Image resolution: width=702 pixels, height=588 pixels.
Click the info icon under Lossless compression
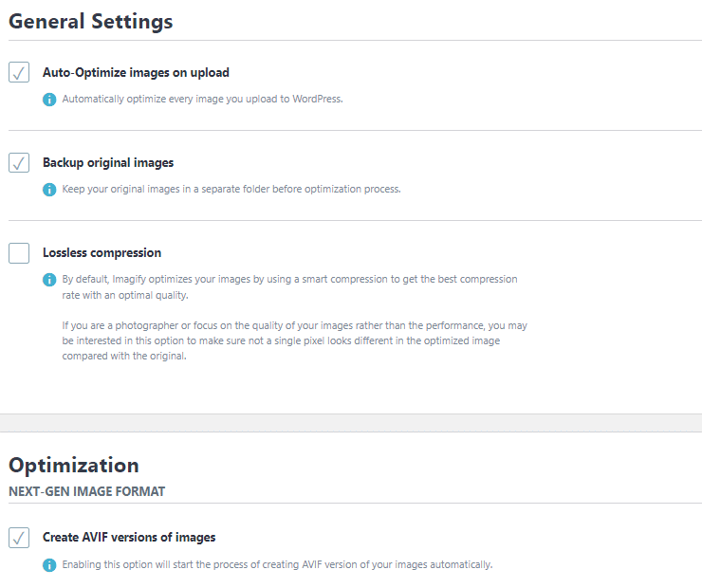point(49,280)
